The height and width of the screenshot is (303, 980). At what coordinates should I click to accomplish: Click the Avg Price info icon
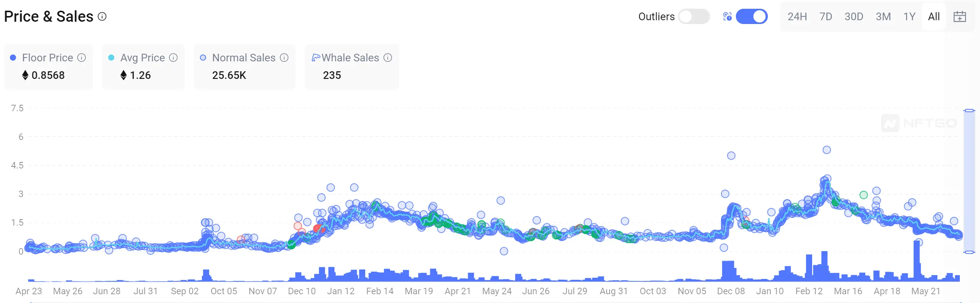coord(173,58)
